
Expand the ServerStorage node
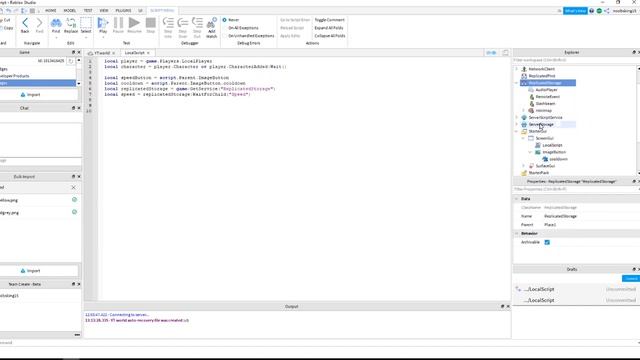pos(516,124)
